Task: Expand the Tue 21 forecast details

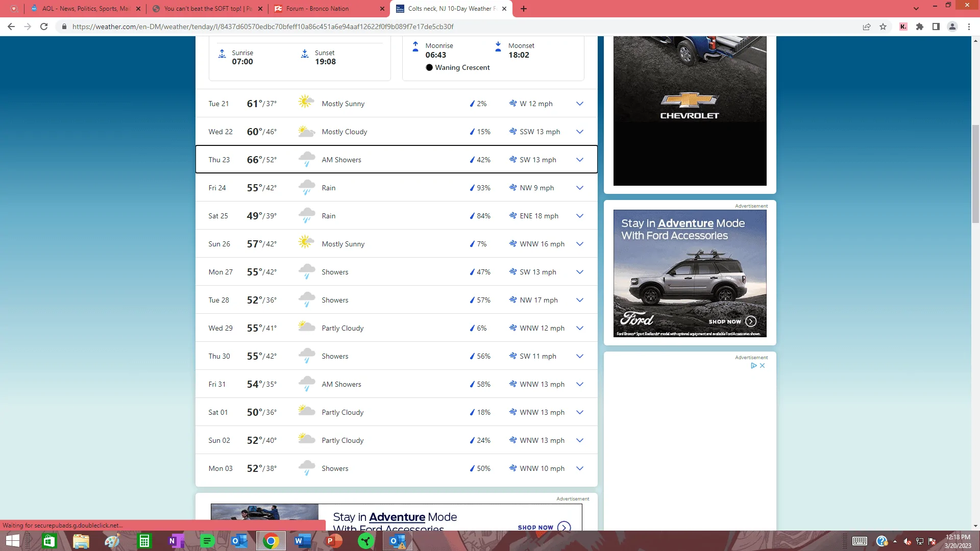Action: point(580,104)
